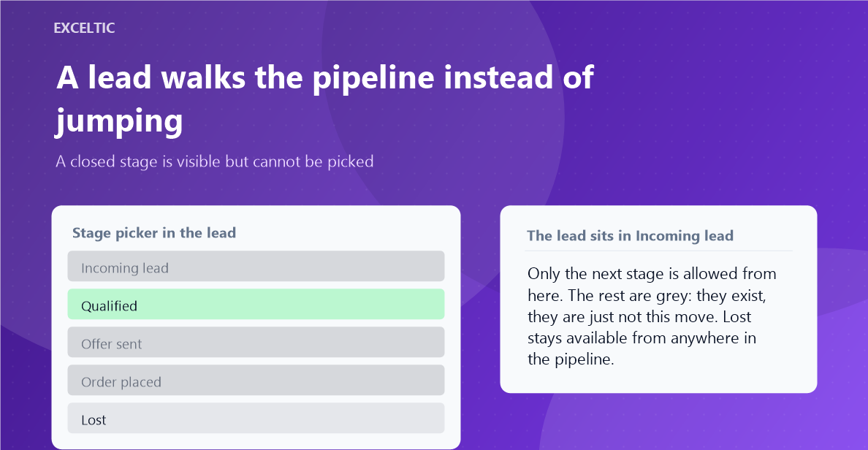The width and height of the screenshot is (868, 450).
Task: Select the disabled Offer sent stage
Action: click(x=256, y=342)
